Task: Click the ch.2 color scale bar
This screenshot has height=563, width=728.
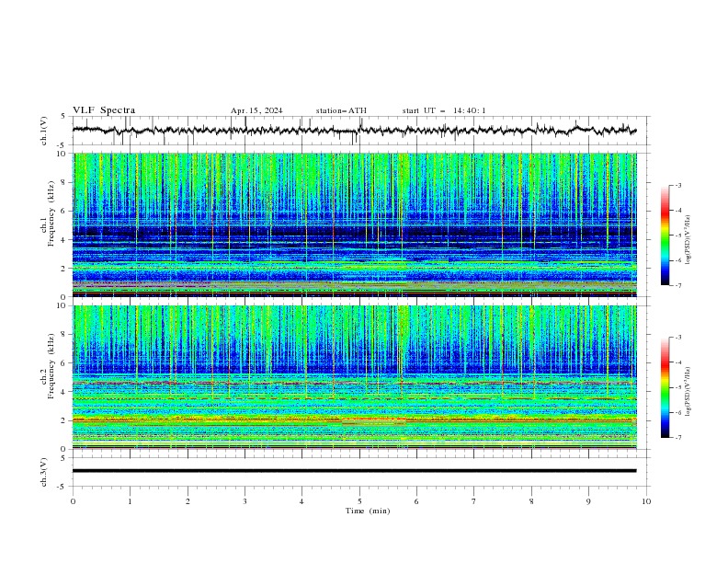Action: [x=665, y=387]
